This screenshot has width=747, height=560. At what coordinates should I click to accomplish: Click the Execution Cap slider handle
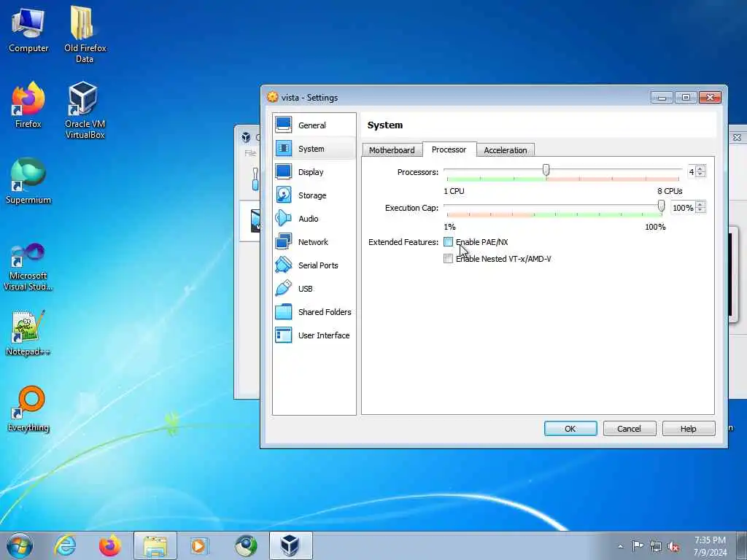[661, 206]
